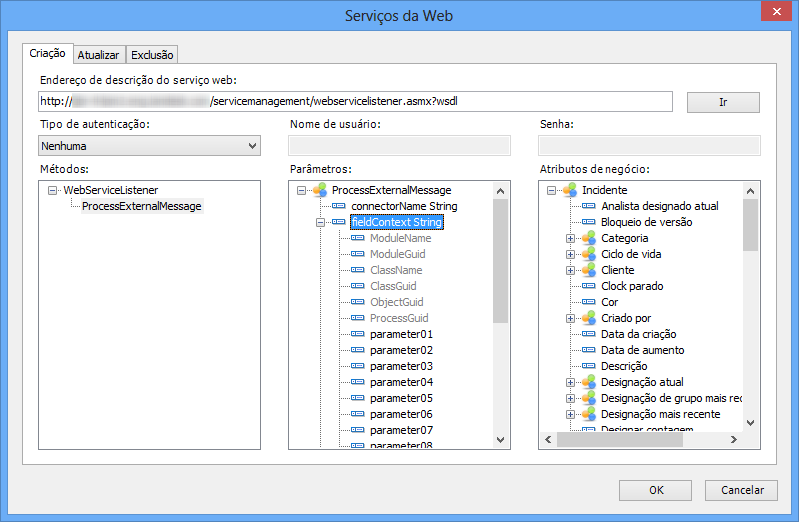This screenshot has width=799, height=522.
Task: Click the Cancelar button
Action: (x=741, y=490)
